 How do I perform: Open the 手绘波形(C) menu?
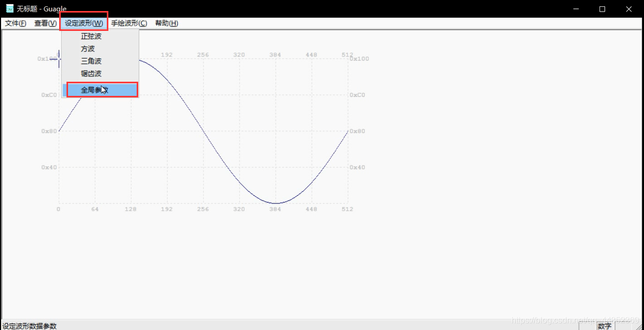[x=129, y=24]
